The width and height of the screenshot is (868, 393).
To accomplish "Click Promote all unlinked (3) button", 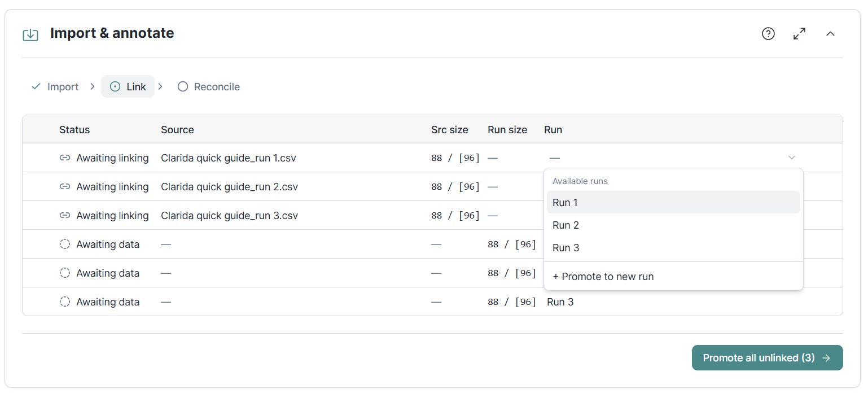I will pyautogui.click(x=767, y=358).
